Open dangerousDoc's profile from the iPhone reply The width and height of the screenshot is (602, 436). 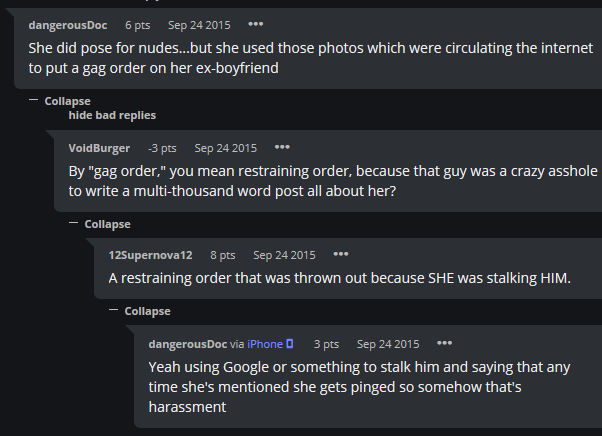click(x=188, y=344)
